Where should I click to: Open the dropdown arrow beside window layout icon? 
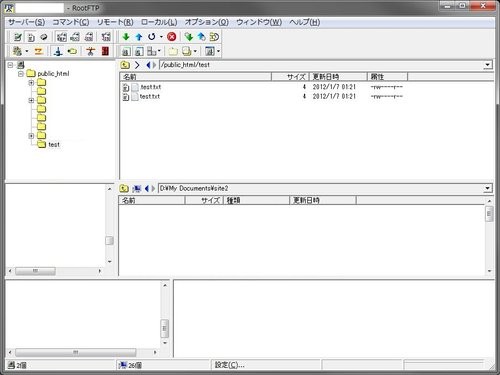coord(218,51)
